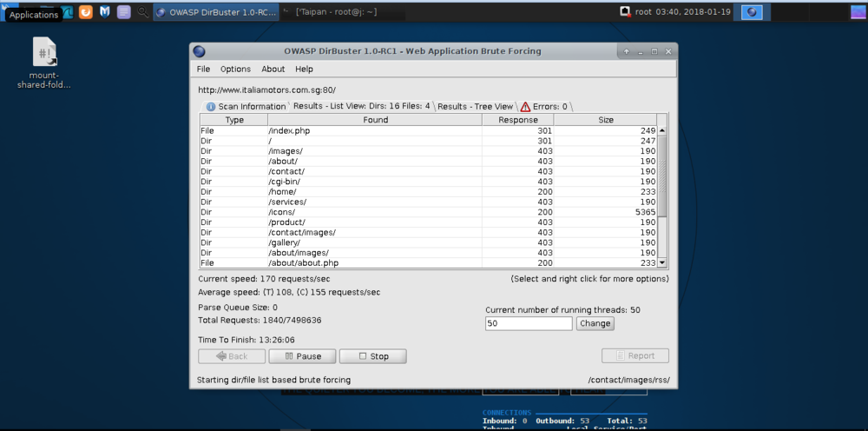Open the Wireshark icon in the top panel
This screenshot has height=431, width=868.
click(x=67, y=12)
